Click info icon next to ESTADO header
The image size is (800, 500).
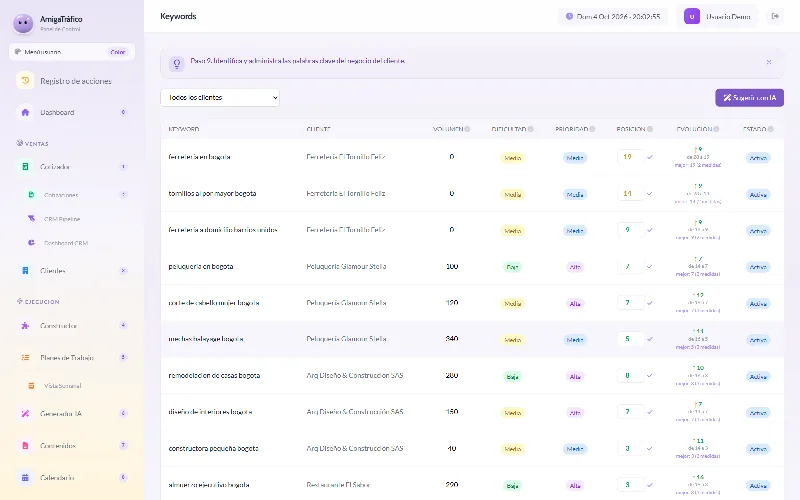coord(770,129)
